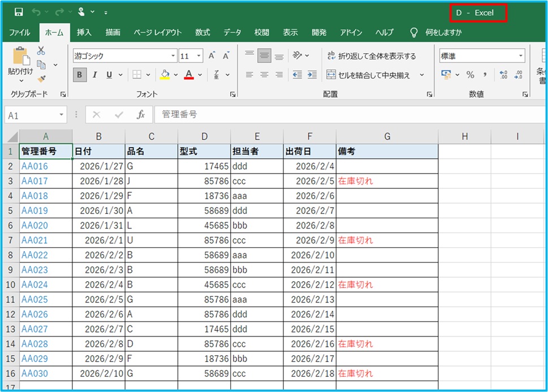Click the increase indent icon
The image size is (548, 392).
pyautogui.click(x=310, y=75)
